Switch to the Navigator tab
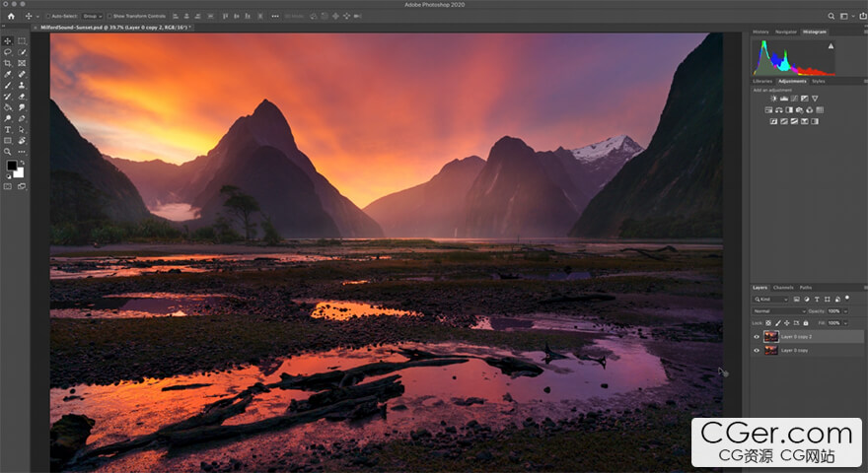 [786, 32]
